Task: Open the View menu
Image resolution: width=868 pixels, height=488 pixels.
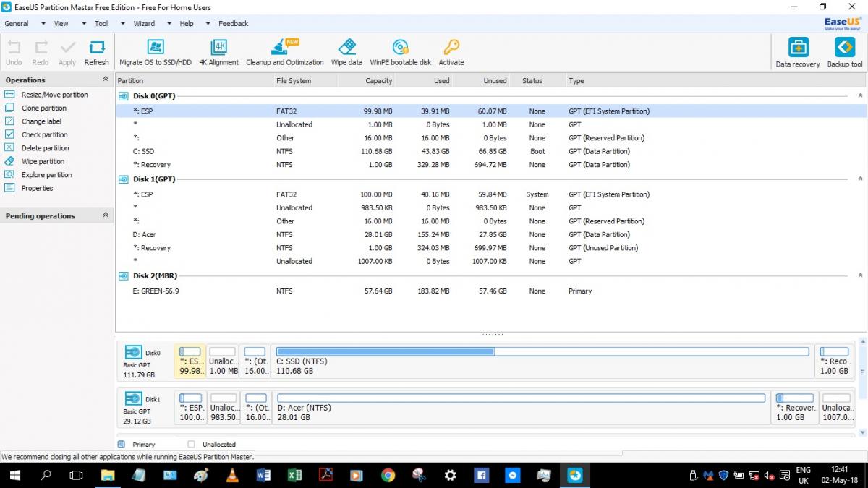Action: coord(61,23)
